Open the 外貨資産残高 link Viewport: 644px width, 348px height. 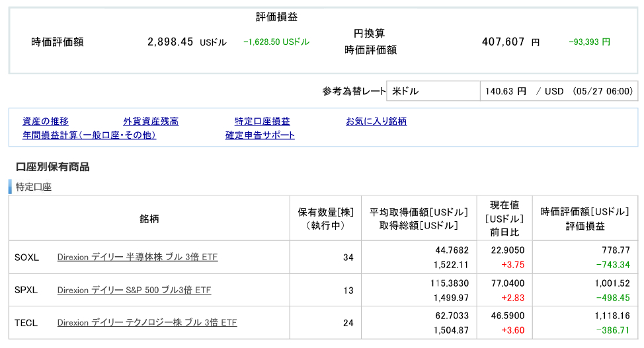coord(151,121)
